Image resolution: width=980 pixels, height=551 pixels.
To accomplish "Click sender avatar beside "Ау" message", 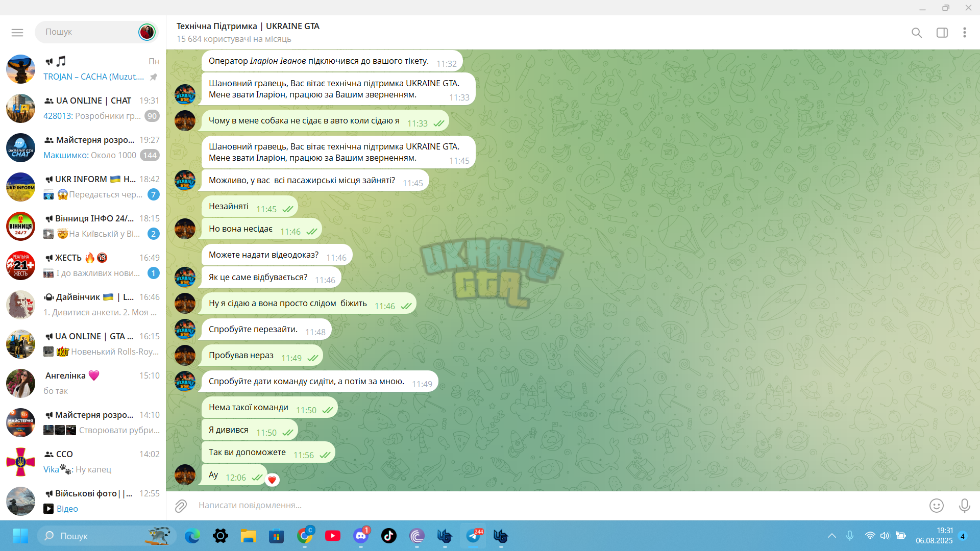I will [x=185, y=474].
